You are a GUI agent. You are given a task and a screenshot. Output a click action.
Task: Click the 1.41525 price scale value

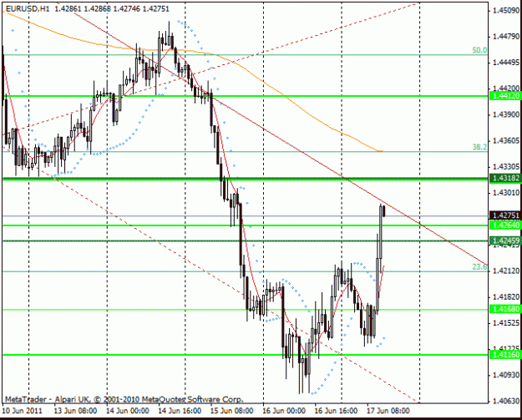tap(506, 323)
